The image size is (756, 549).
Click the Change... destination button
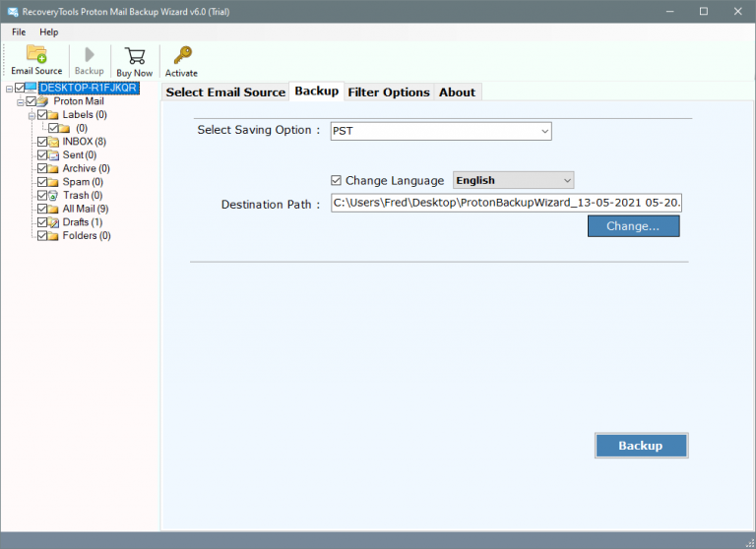[634, 226]
